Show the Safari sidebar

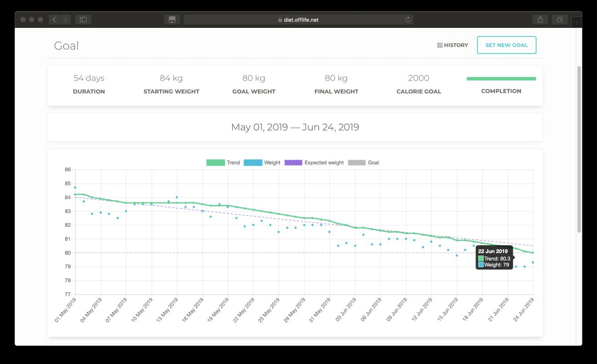(x=83, y=19)
